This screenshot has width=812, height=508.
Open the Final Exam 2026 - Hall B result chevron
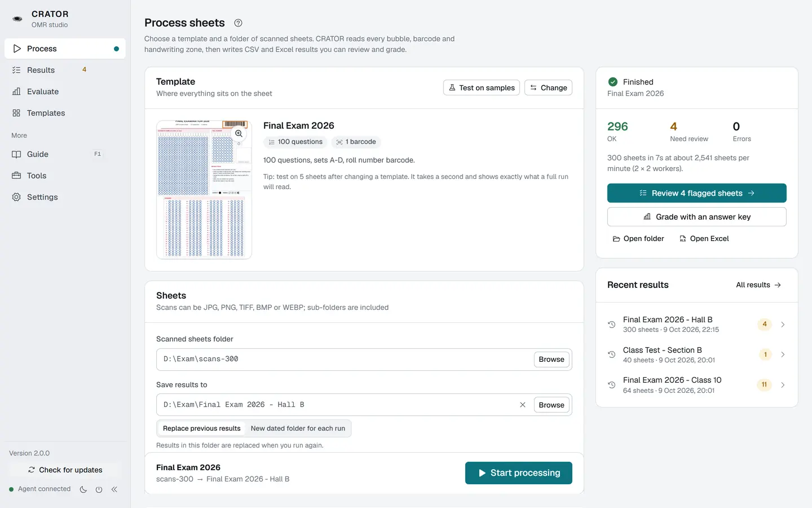click(783, 325)
